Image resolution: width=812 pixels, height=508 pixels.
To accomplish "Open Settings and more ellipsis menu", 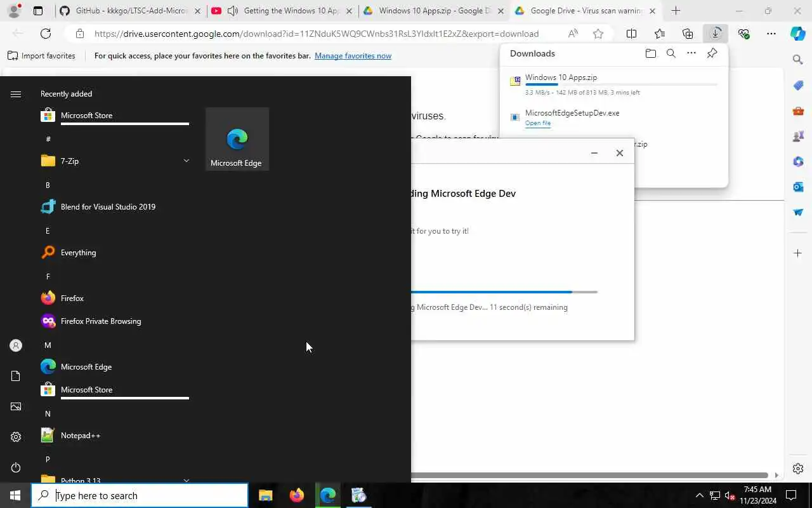I will tap(771, 34).
